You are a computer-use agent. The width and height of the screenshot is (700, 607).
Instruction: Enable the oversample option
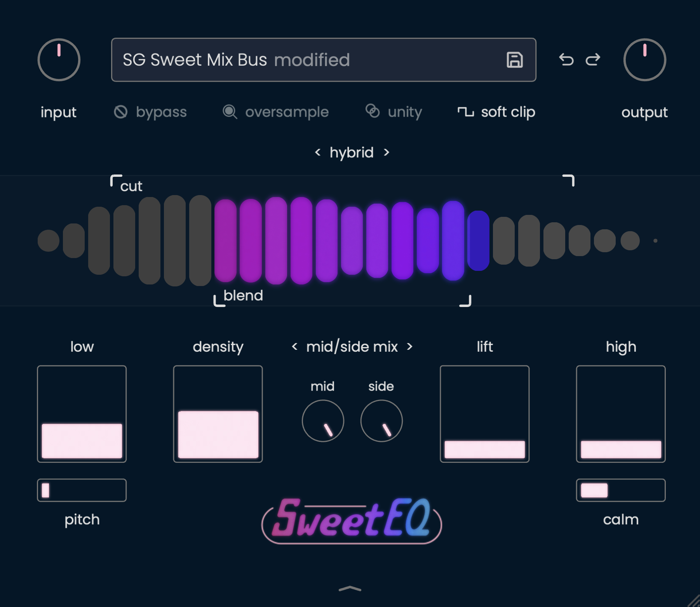click(x=275, y=112)
